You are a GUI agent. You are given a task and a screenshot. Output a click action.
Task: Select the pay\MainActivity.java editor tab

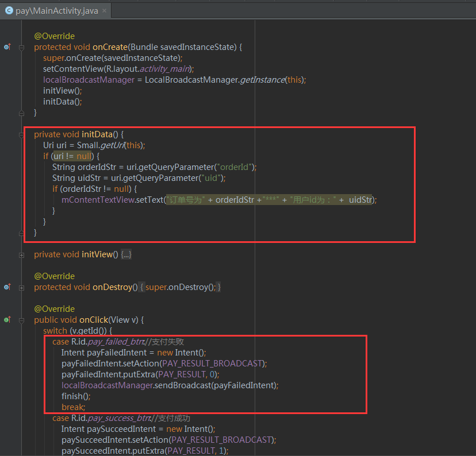[56, 11]
